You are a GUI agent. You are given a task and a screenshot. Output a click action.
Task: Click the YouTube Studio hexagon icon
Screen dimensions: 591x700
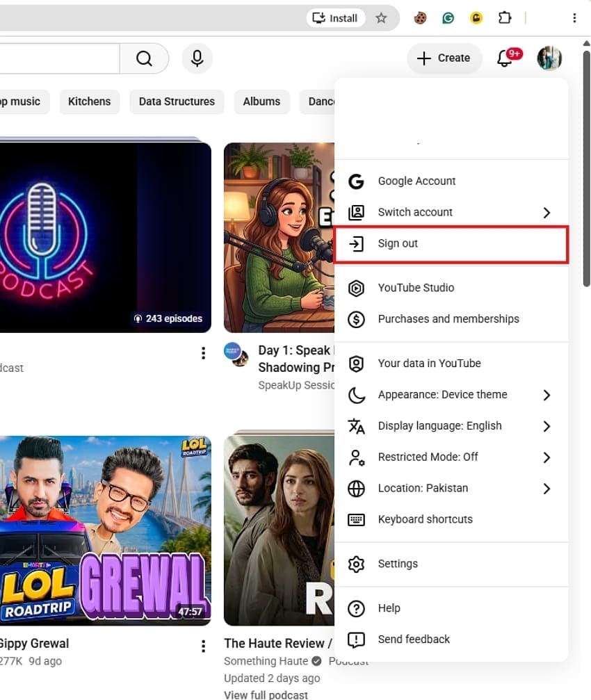click(x=356, y=288)
